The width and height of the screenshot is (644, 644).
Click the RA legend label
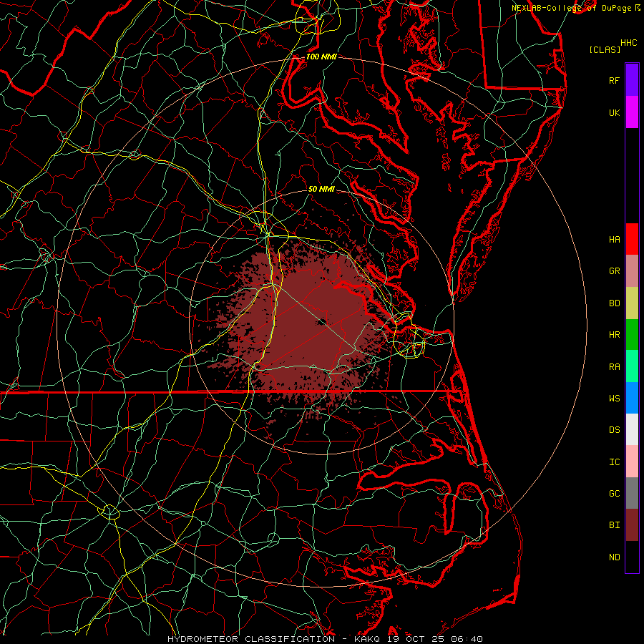[614, 367]
